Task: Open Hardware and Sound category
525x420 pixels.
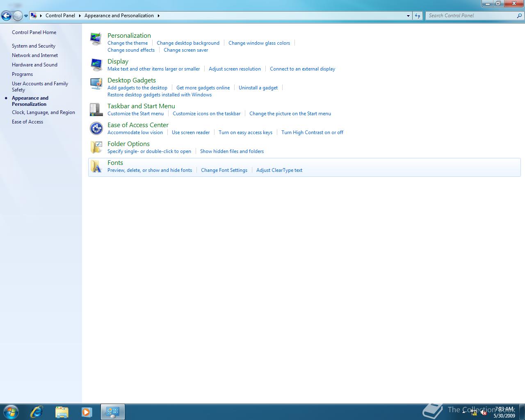Action: click(x=34, y=65)
